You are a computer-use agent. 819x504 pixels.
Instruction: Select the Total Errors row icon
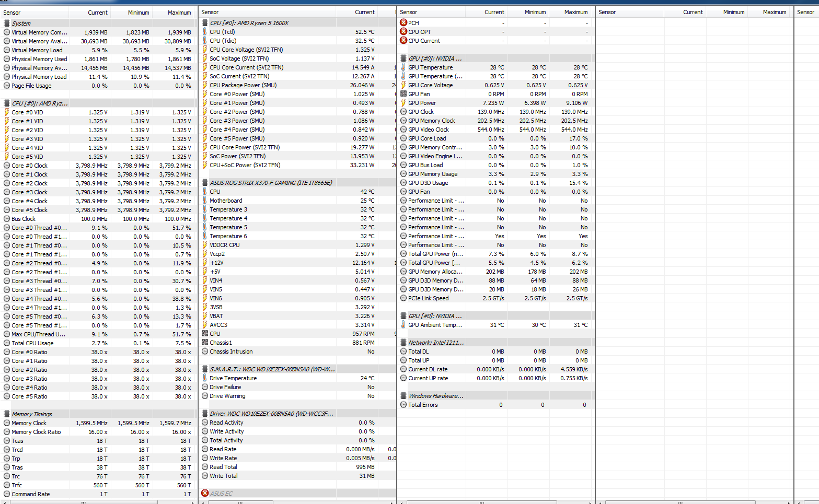(x=403, y=405)
